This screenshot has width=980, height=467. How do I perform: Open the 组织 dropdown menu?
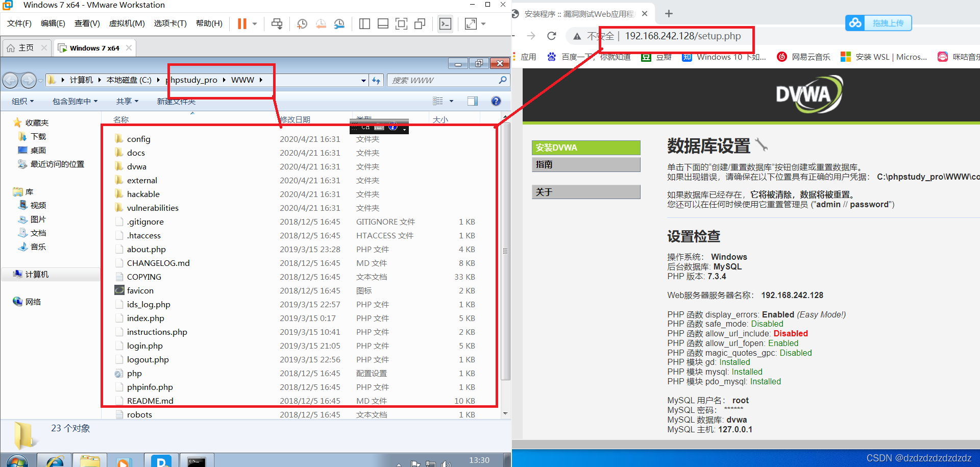pyautogui.click(x=22, y=101)
